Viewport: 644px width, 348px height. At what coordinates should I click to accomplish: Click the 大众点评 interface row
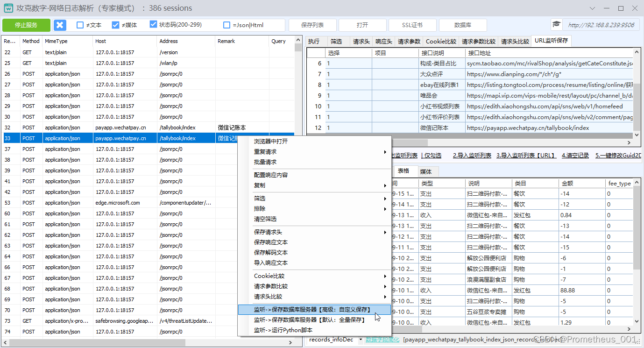coord(470,74)
